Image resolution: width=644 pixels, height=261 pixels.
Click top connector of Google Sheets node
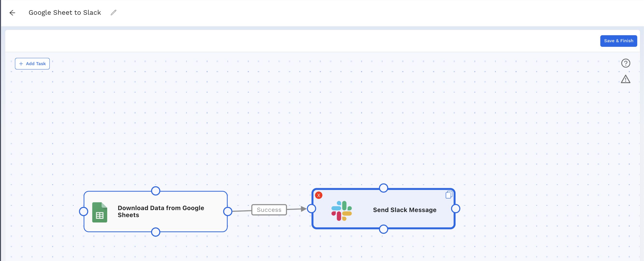(155, 191)
